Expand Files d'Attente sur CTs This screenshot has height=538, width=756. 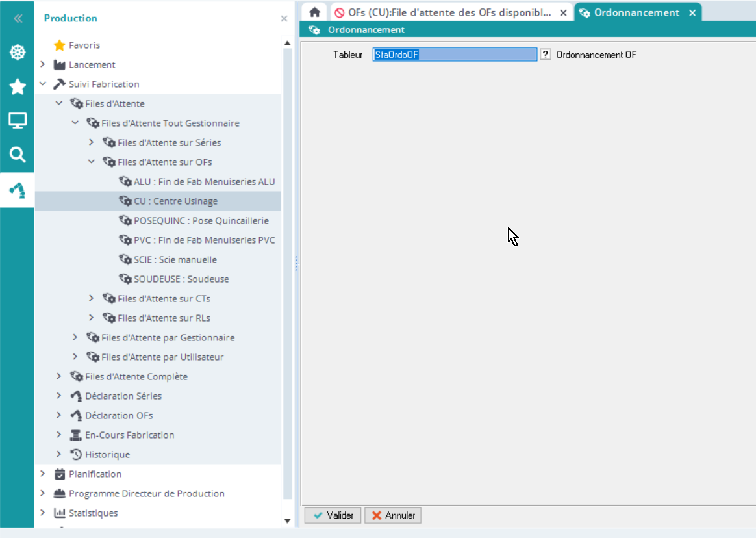click(x=92, y=298)
